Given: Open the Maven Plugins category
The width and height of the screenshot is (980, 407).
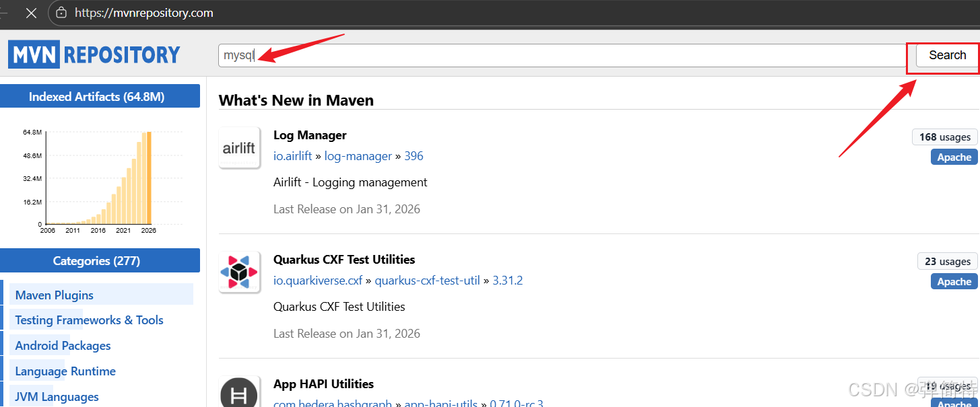Looking at the screenshot, I should pos(54,295).
